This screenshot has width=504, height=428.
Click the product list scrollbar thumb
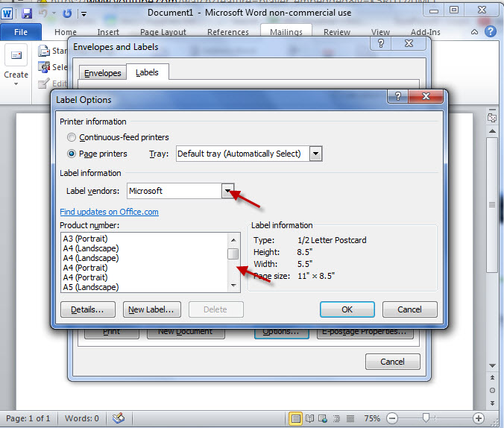click(x=233, y=254)
